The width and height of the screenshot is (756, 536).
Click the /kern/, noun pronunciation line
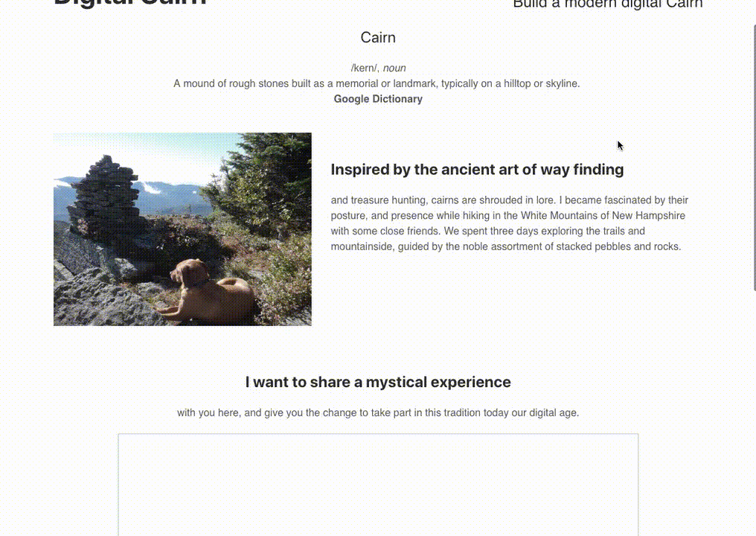coord(378,68)
